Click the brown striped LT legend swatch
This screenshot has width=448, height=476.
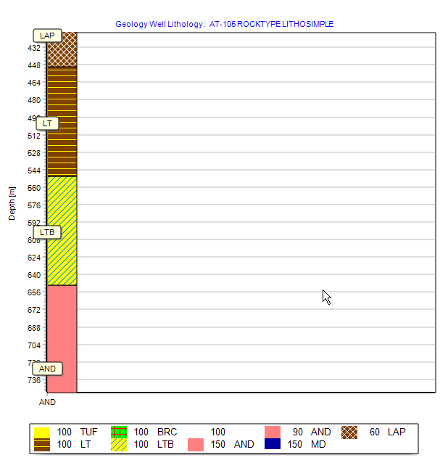42,445
